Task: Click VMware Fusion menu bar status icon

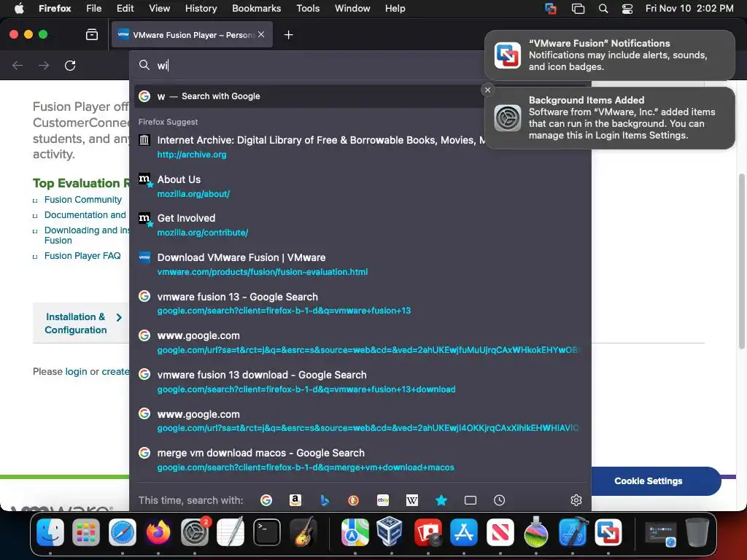Action: [x=551, y=9]
